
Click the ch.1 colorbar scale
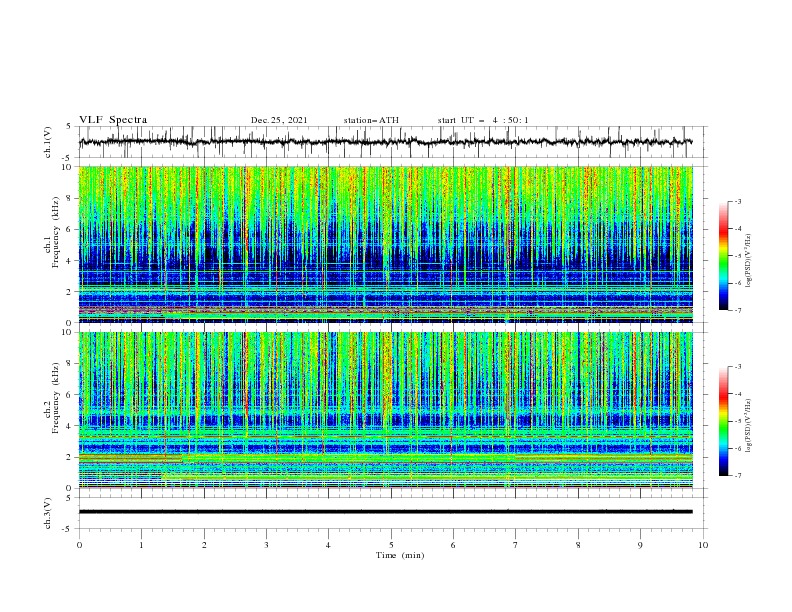click(723, 256)
